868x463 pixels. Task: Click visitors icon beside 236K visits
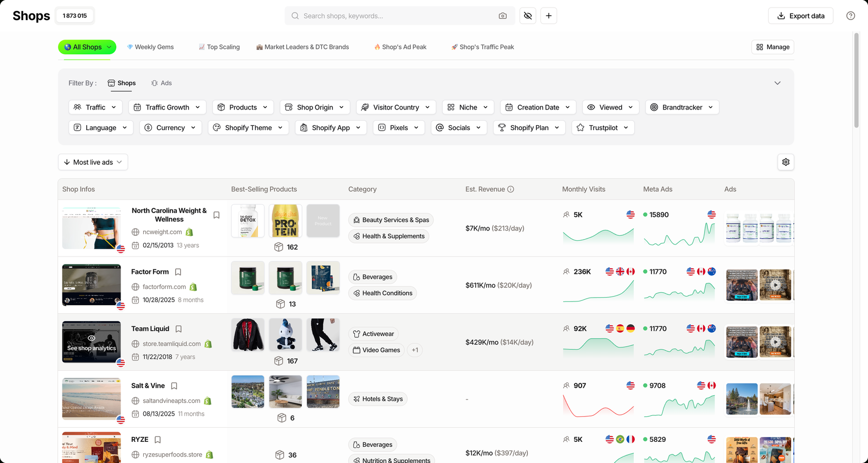click(x=566, y=272)
